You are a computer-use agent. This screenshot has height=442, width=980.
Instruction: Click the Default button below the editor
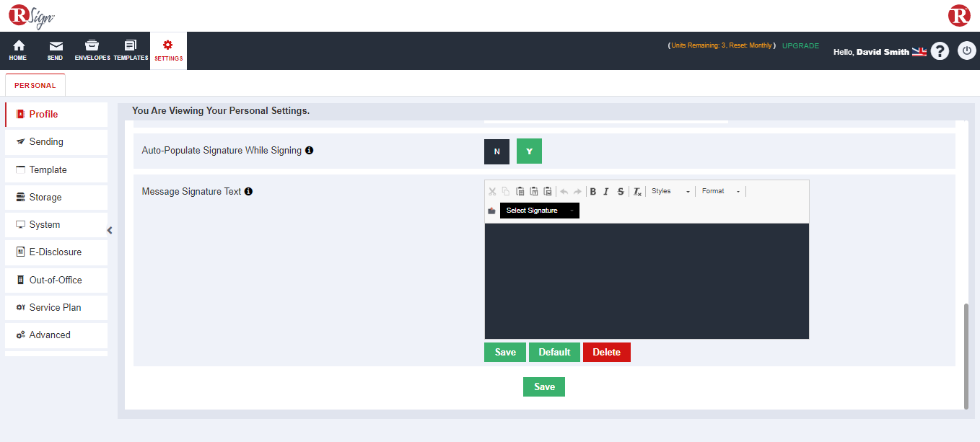[x=554, y=352]
